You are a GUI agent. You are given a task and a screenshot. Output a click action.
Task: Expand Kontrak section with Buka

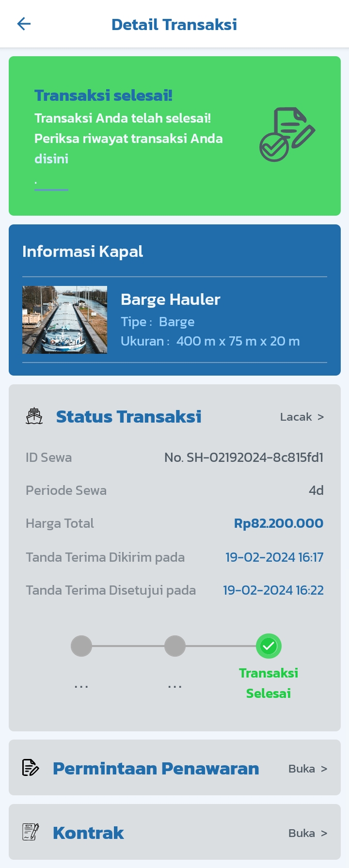(308, 833)
